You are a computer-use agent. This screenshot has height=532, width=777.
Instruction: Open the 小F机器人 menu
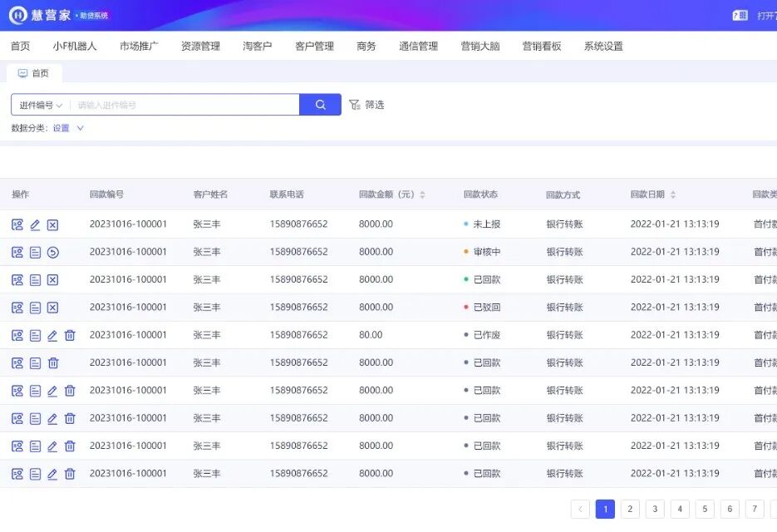(74, 46)
